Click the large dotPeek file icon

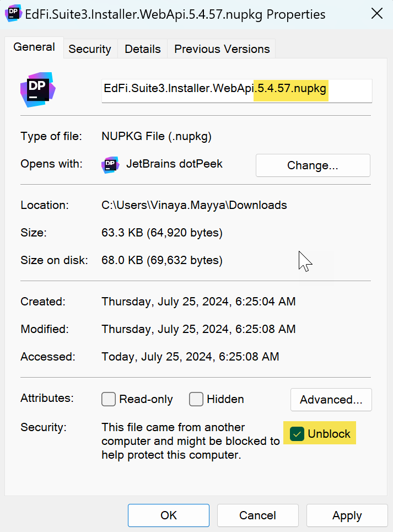click(x=37, y=90)
